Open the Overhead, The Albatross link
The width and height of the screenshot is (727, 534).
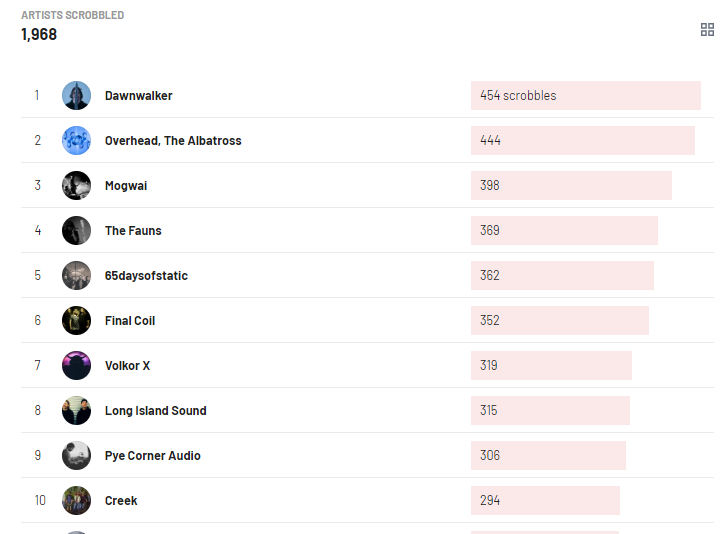(173, 141)
